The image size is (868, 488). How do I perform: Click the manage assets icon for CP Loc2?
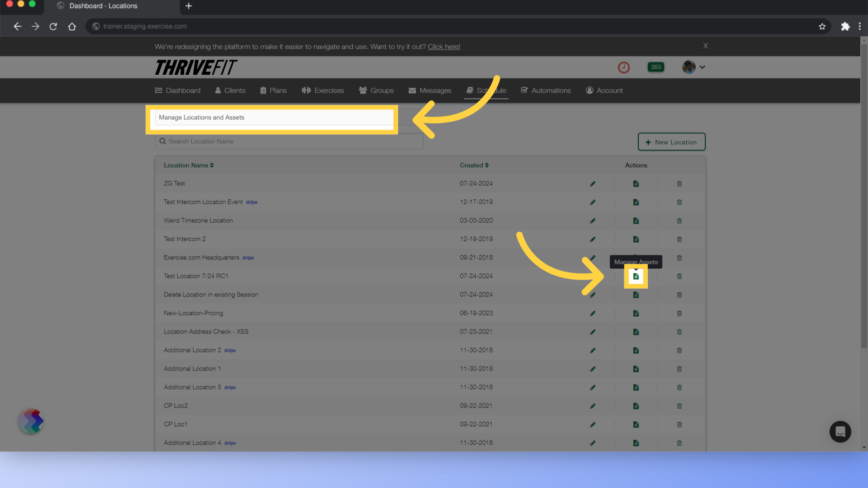[636, 406]
